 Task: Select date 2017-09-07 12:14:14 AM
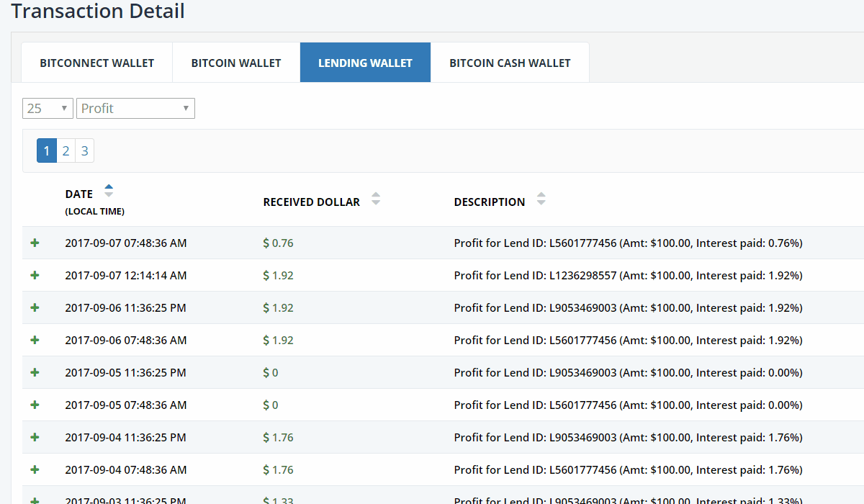click(126, 276)
